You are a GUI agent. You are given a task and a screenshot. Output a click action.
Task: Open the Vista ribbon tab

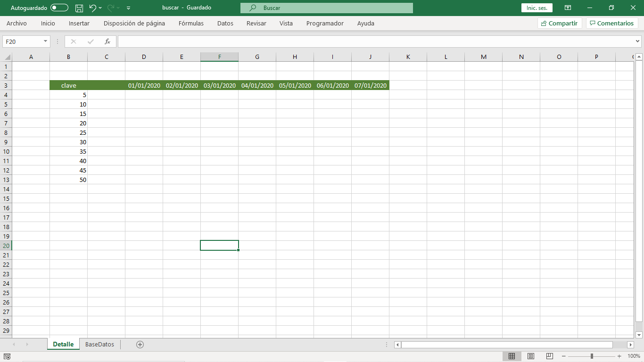286,23
